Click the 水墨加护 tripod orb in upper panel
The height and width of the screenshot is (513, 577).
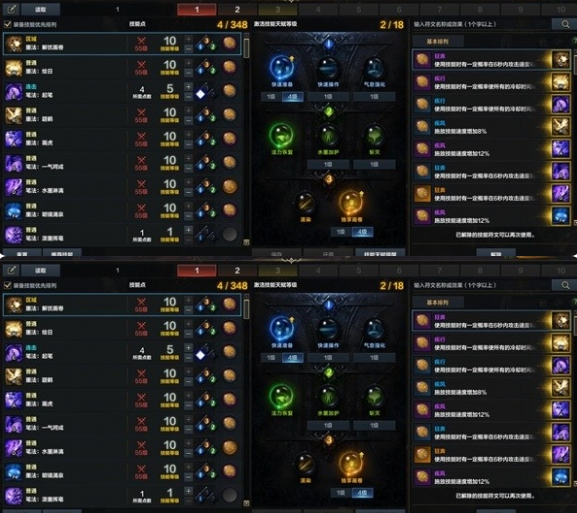[x=328, y=135]
